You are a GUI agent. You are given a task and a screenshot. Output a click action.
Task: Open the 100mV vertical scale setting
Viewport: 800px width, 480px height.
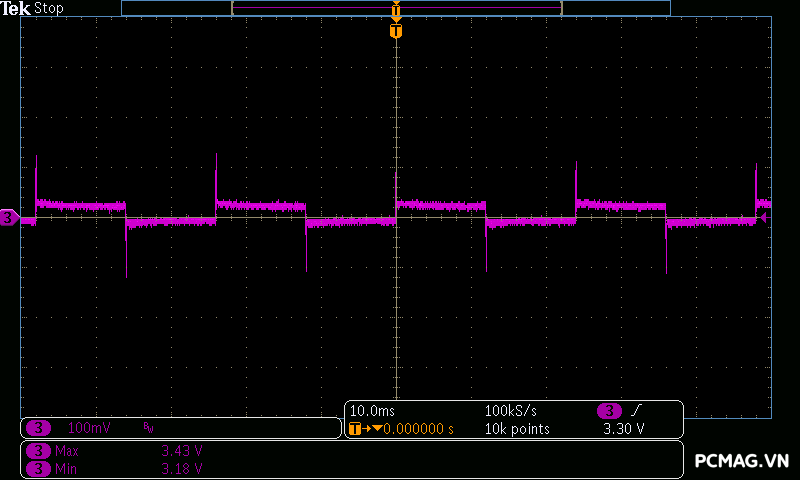88,428
